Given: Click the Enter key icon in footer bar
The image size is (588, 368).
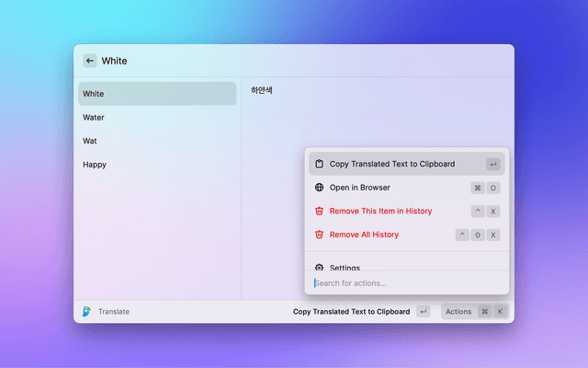Looking at the screenshot, I should tap(423, 312).
